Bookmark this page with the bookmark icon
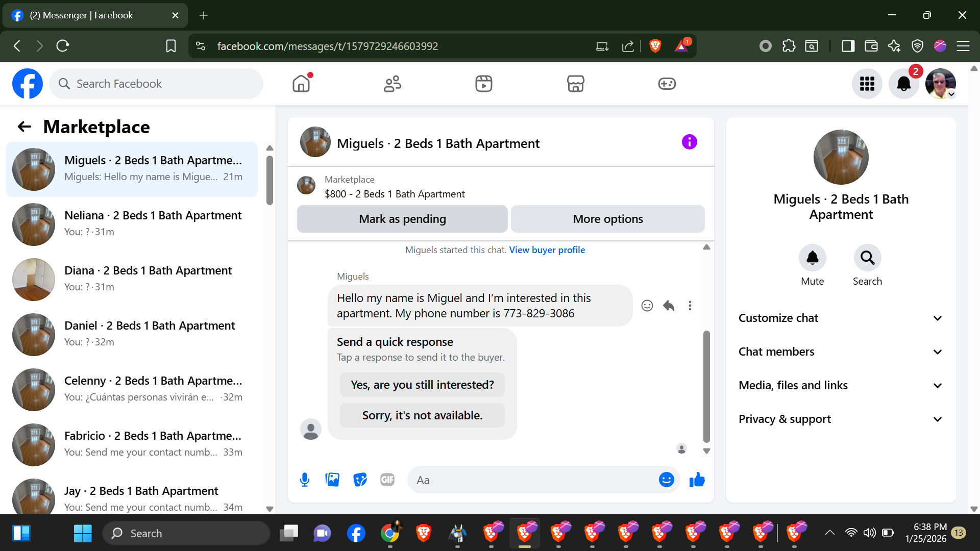This screenshot has height=551, width=980. tap(171, 46)
